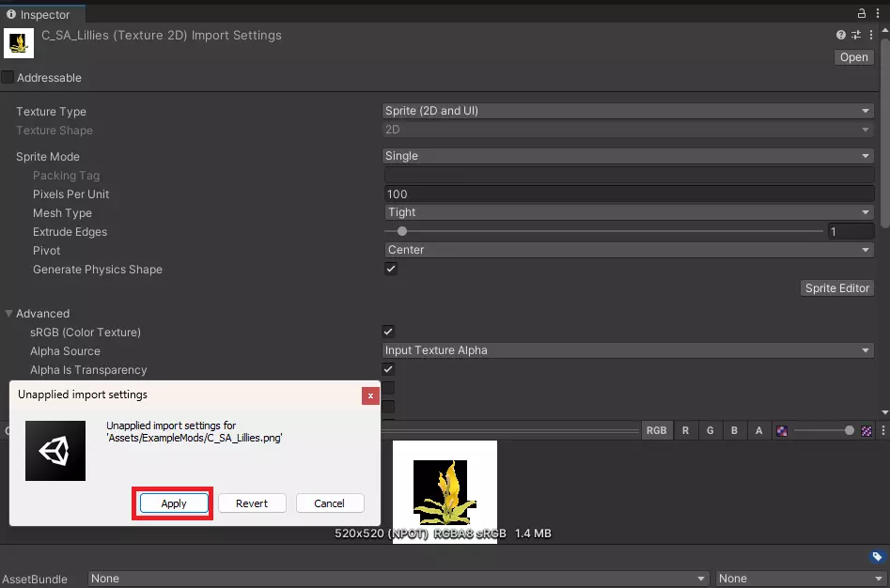
Task: Click the scroll down arrow
Action: tap(885, 412)
